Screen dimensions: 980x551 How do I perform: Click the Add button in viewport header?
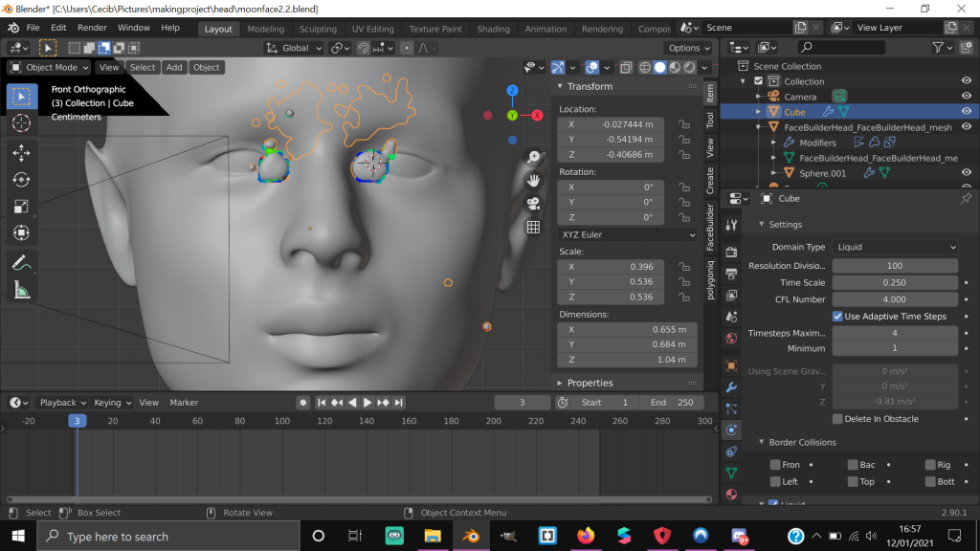[x=174, y=68]
